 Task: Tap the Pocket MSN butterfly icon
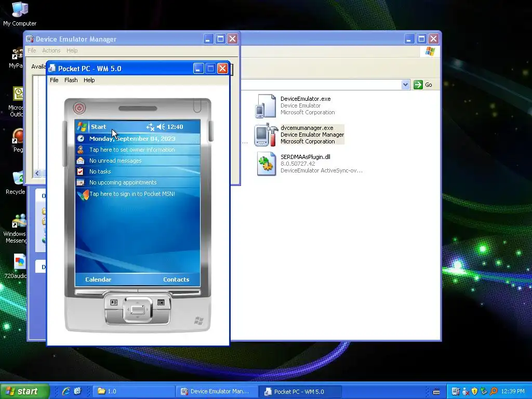pyautogui.click(x=83, y=195)
